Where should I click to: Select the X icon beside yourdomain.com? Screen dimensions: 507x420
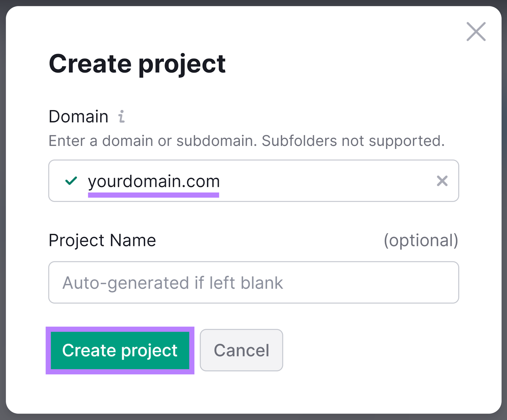point(442,181)
